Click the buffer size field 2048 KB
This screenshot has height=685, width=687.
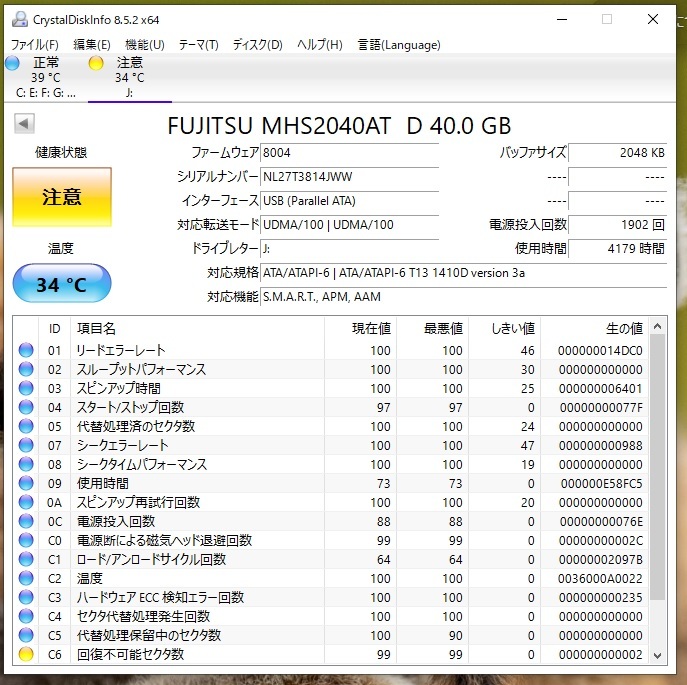coord(617,153)
